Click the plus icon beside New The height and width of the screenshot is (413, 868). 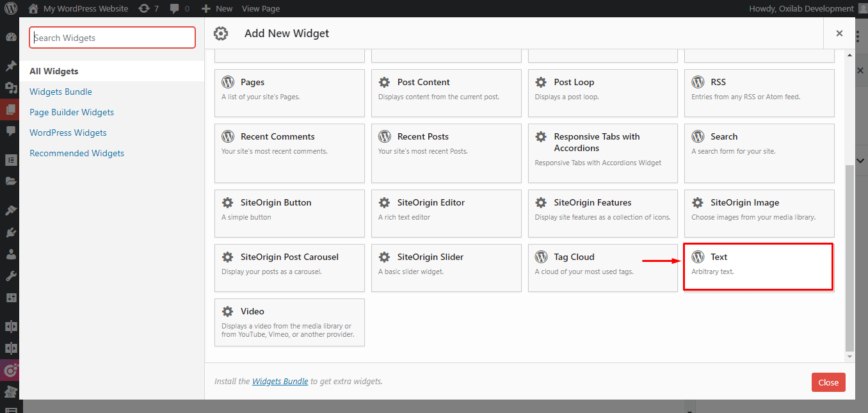click(x=205, y=8)
